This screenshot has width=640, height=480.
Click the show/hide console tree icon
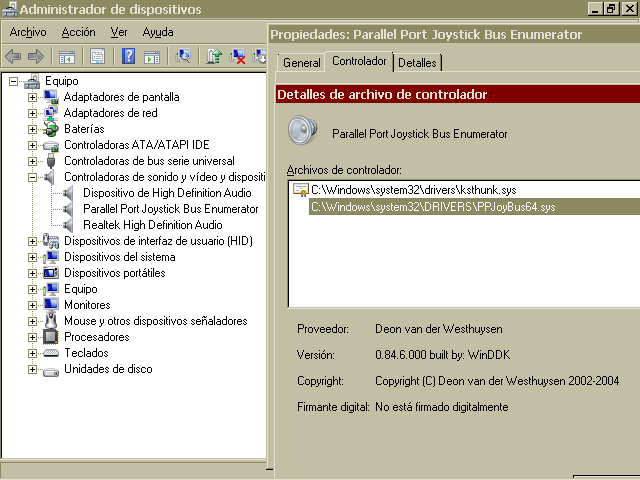(x=67, y=56)
